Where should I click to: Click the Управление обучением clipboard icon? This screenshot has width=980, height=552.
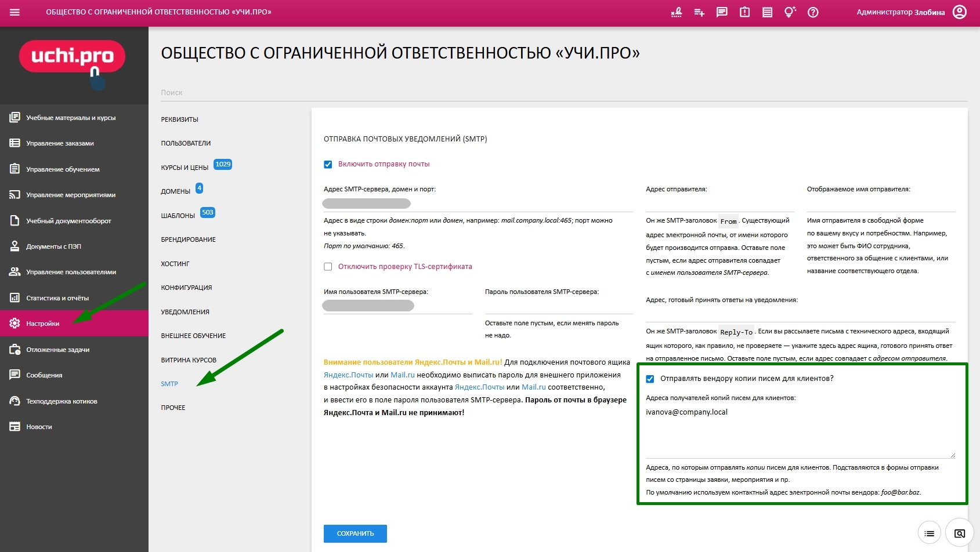coord(15,169)
